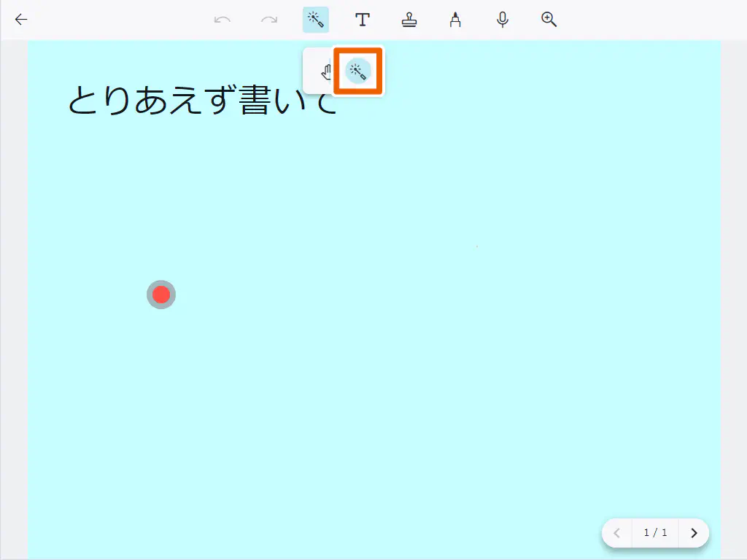
Task: Click the Redo arrow icon
Action: [268, 20]
